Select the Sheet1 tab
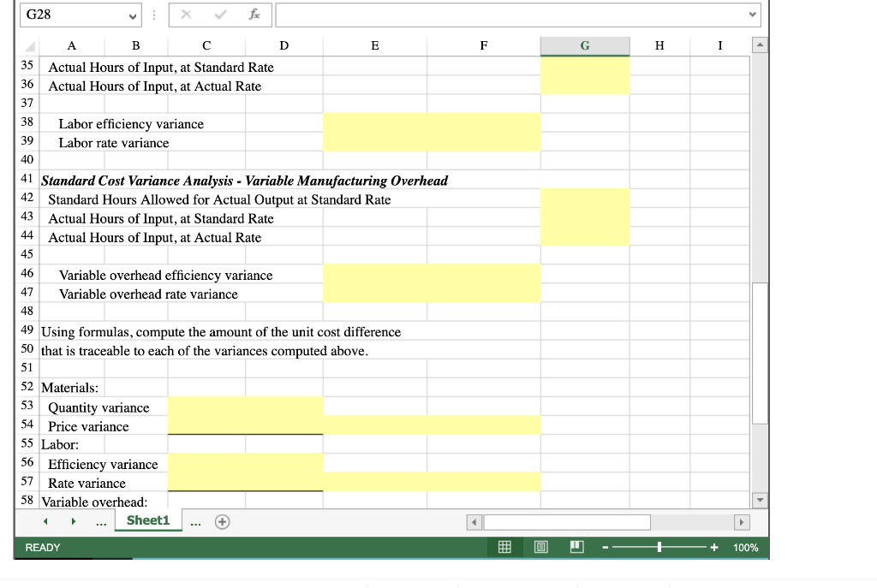Viewport: 877px width, 588px height. point(147,520)
